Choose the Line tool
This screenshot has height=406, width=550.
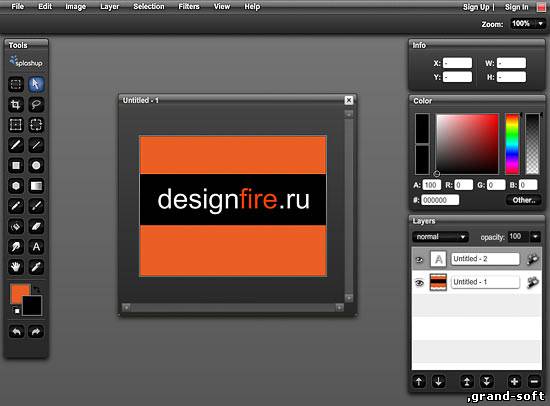click(36, 145)
